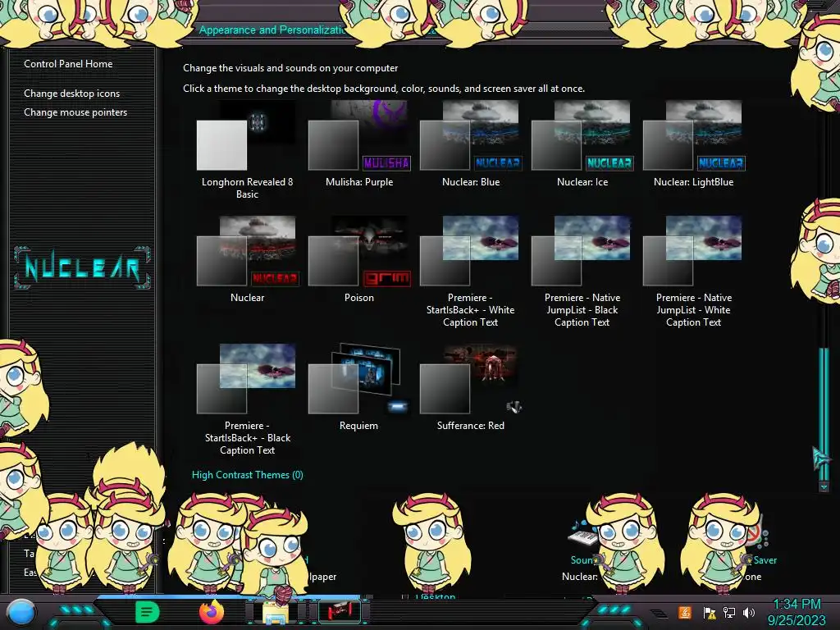Apply the Mulisha: Purple theme
Viewport: 840px width, 630px height.
click(359, 144)
